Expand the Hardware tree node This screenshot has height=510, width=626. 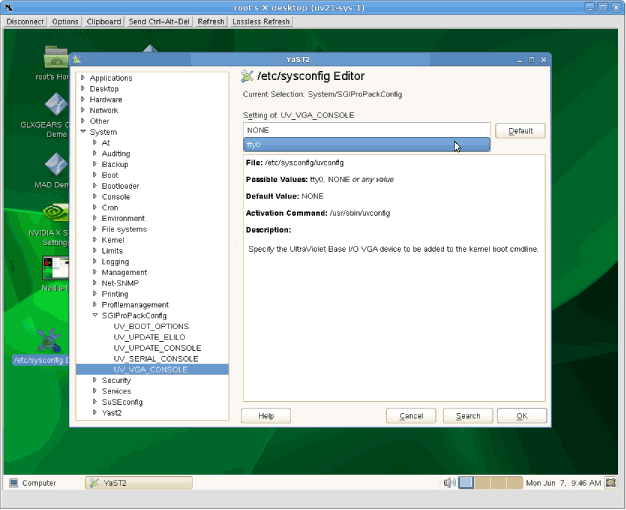83,99
